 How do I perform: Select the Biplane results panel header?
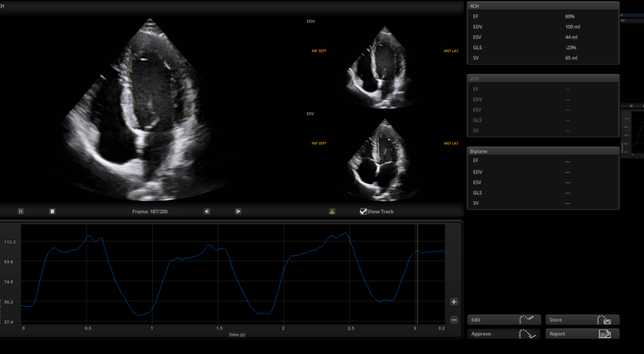pyautogui.click(x=543, y=151)
